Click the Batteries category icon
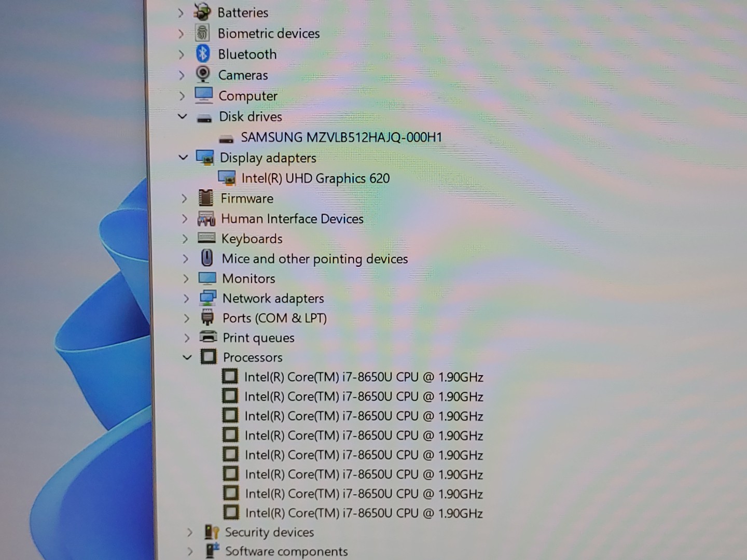Image resolution: width=747 pixels, height=560 pixels. tap(202, 11)
